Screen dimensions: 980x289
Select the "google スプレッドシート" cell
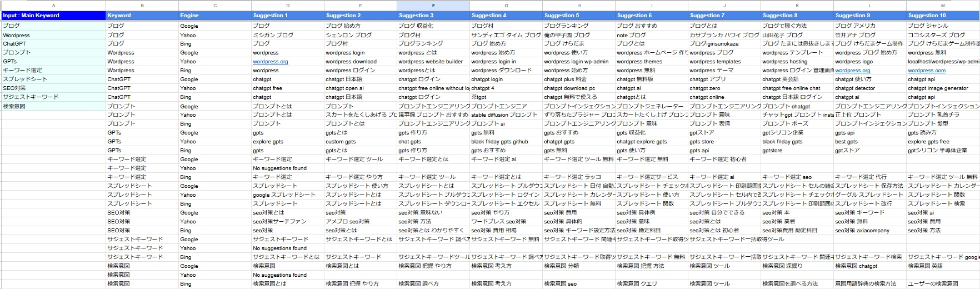(284, 195)
